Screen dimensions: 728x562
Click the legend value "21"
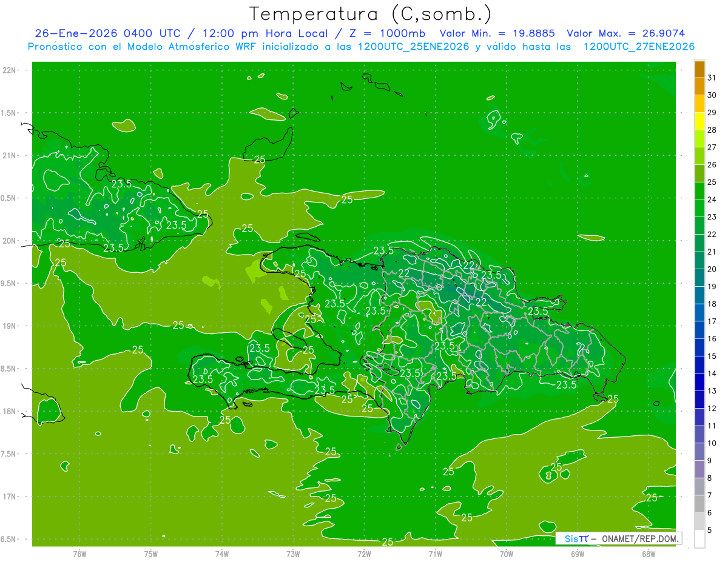tap(712, 252)
